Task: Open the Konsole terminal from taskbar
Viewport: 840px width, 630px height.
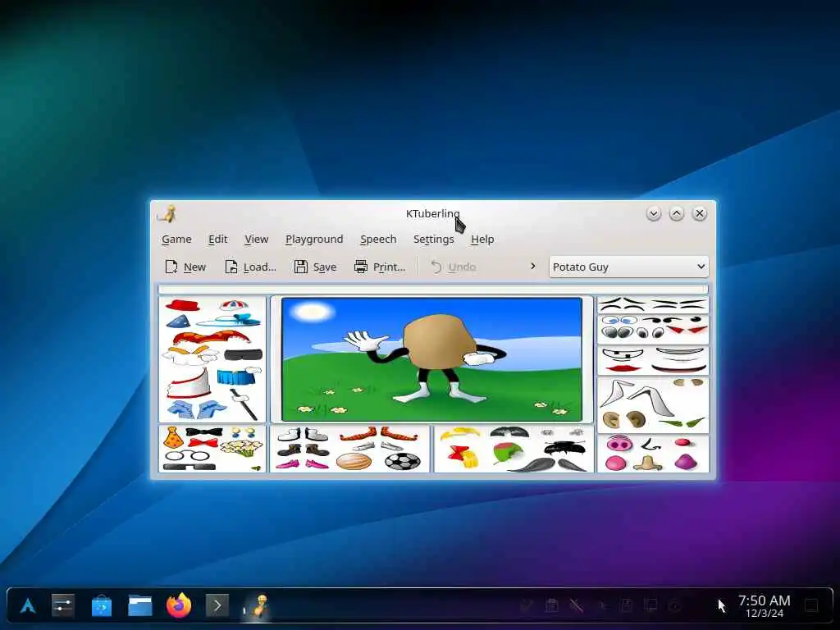Action: 217,606
